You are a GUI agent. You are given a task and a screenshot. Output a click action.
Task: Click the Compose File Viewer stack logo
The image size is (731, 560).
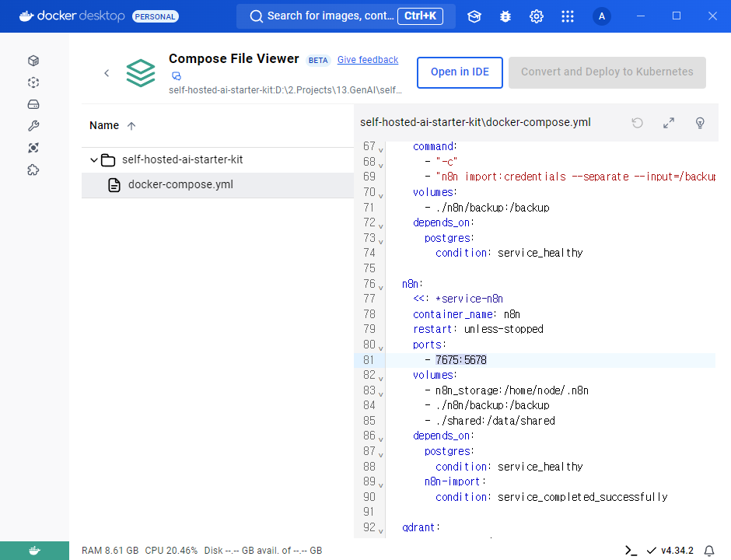(140, 73)
